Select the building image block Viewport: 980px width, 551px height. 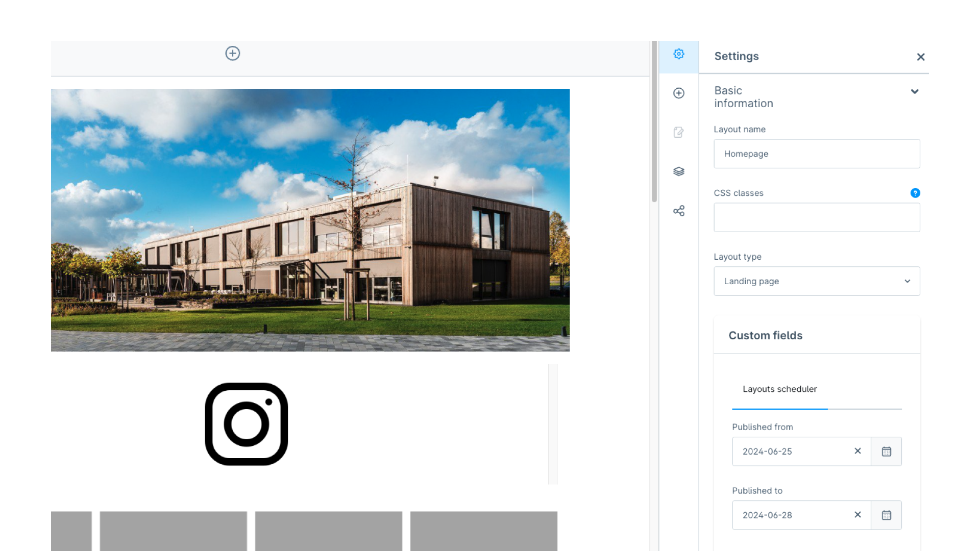point(310,220)
